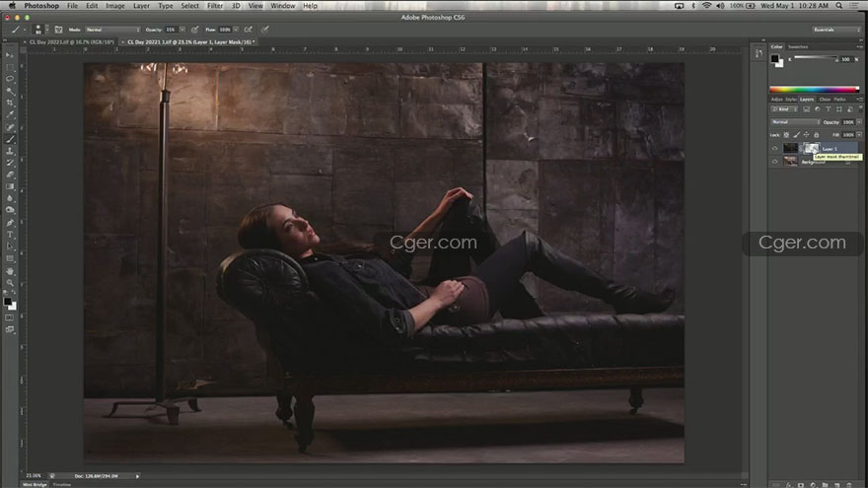Swap foreground and background colors

pos(14,293)
